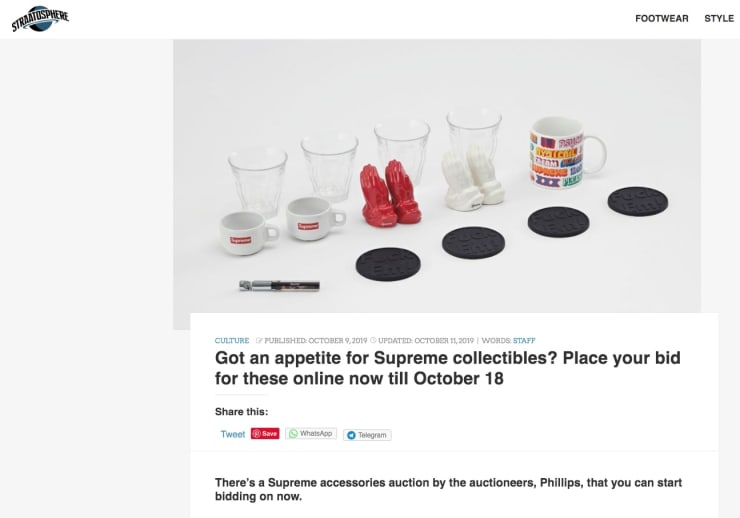Image resolution: width=740 pixels, height=518 pixels.
Task: Click the Supreme collectibles hero image
Action: coord(437,180)
